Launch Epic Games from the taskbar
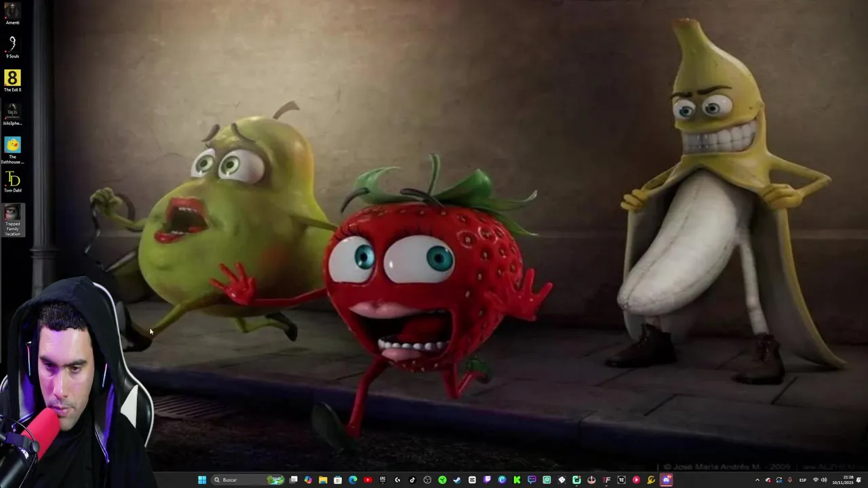868x488 pixels. [383, 480]
